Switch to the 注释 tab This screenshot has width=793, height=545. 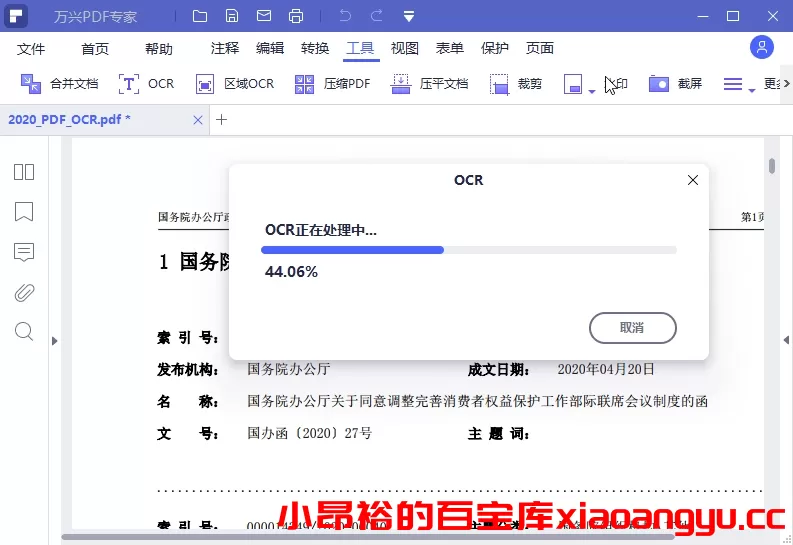pos(225,48)
